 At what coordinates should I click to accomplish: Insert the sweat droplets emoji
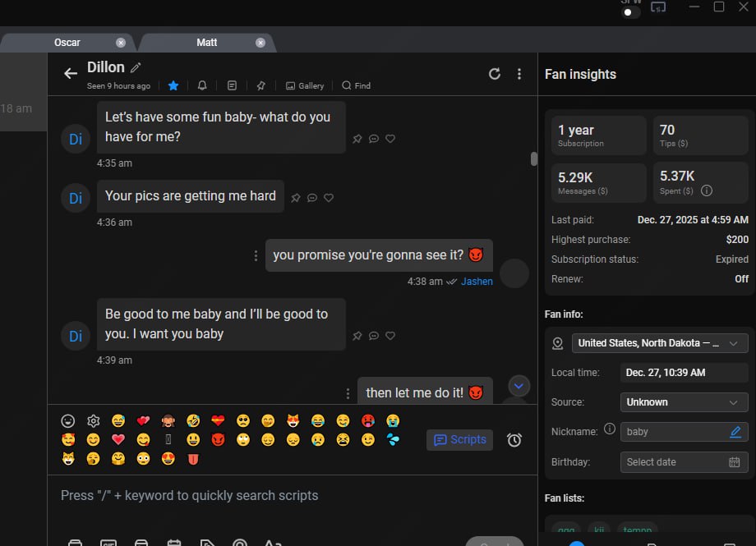coord(393,439)
